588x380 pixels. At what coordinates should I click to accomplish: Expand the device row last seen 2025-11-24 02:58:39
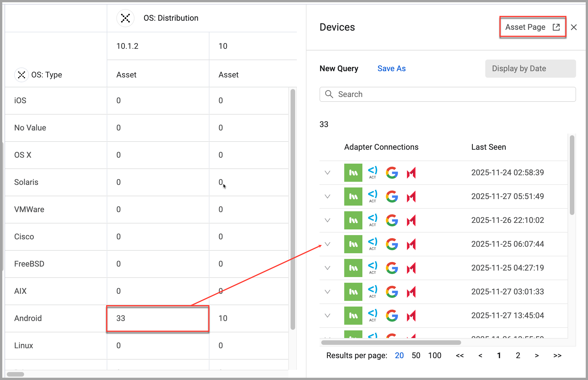(327, 172)
